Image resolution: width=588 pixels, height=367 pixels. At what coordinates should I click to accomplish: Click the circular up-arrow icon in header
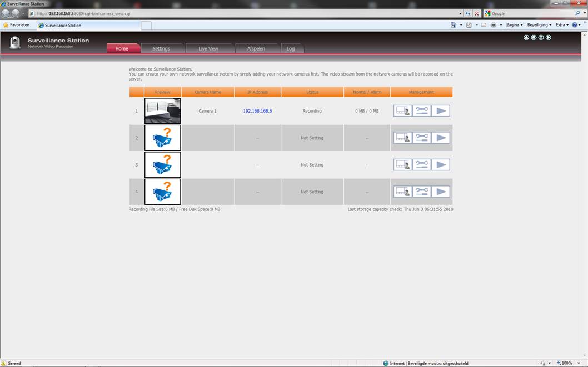pyautogui.click(x=526, y=37)
